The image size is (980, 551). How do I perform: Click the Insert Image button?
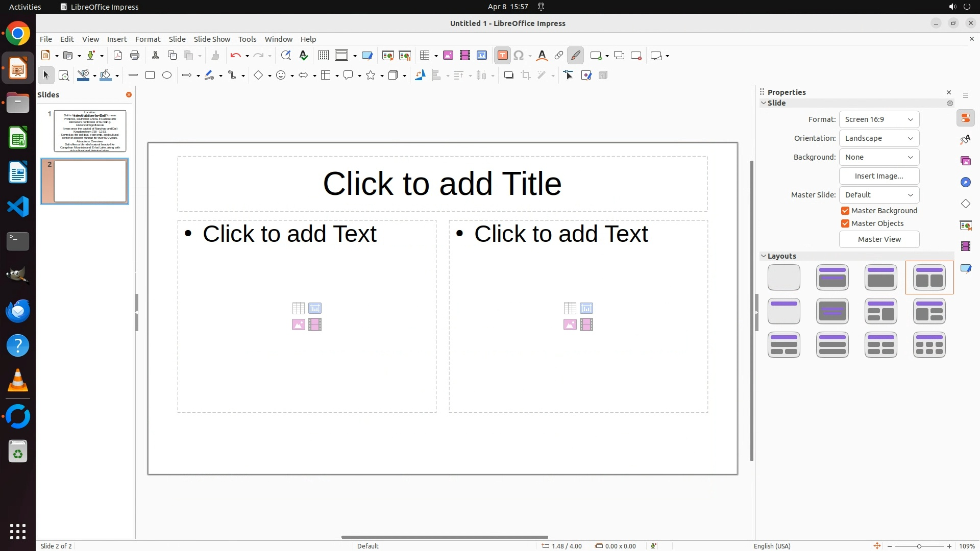coord(879,176)
